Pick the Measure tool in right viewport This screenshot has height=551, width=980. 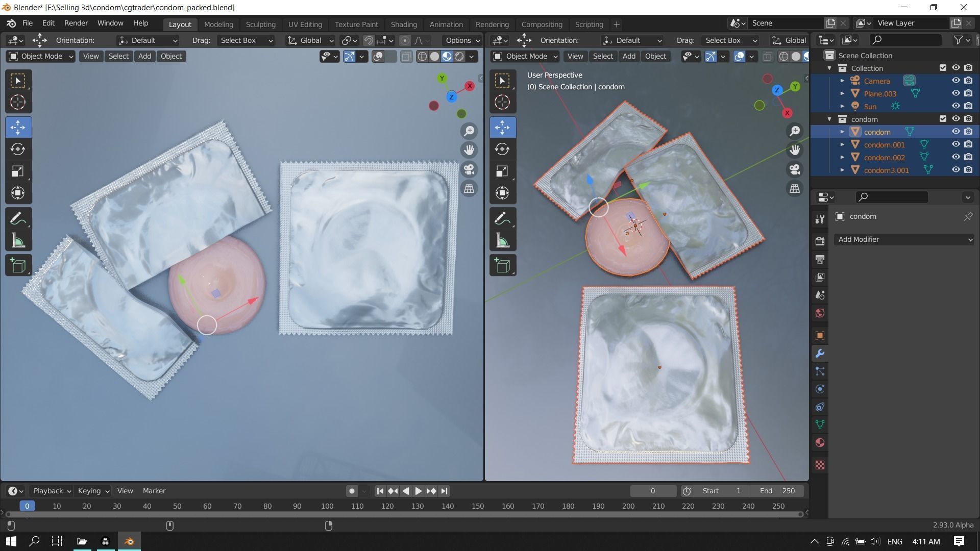[502, 241]
